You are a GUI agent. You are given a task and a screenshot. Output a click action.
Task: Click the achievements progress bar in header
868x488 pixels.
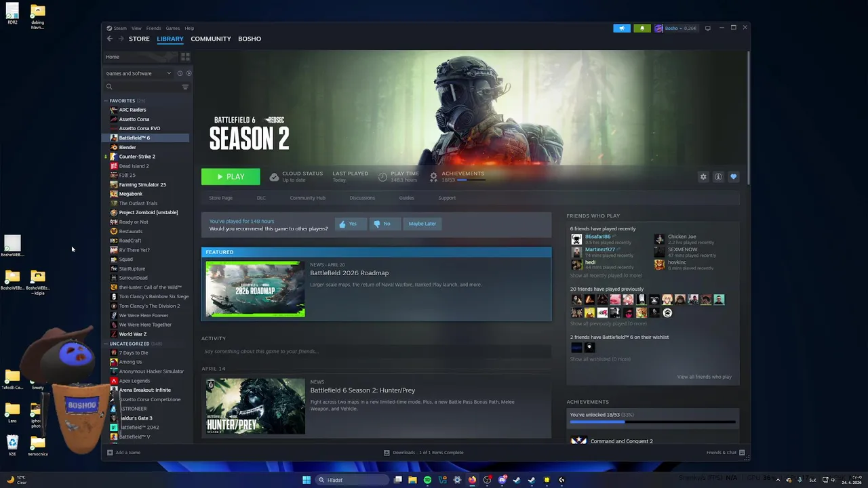pos(471,180)
